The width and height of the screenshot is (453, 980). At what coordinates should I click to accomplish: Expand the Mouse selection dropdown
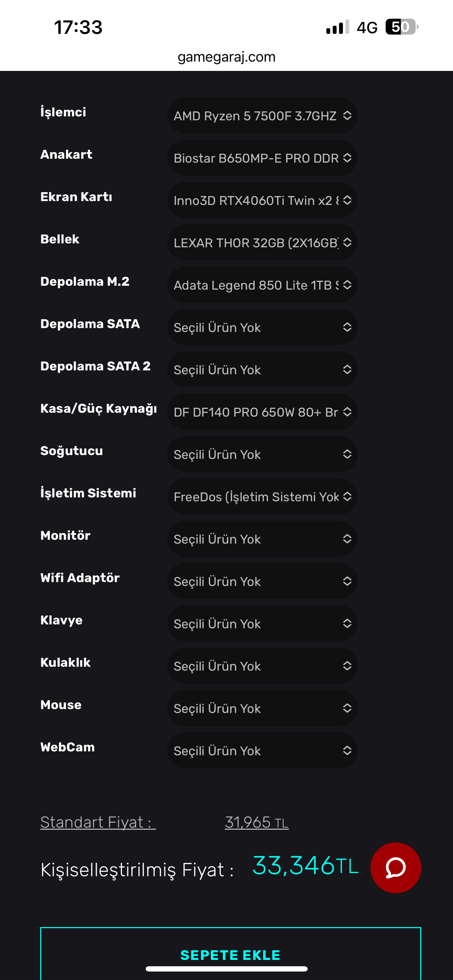tap(262, 708)
